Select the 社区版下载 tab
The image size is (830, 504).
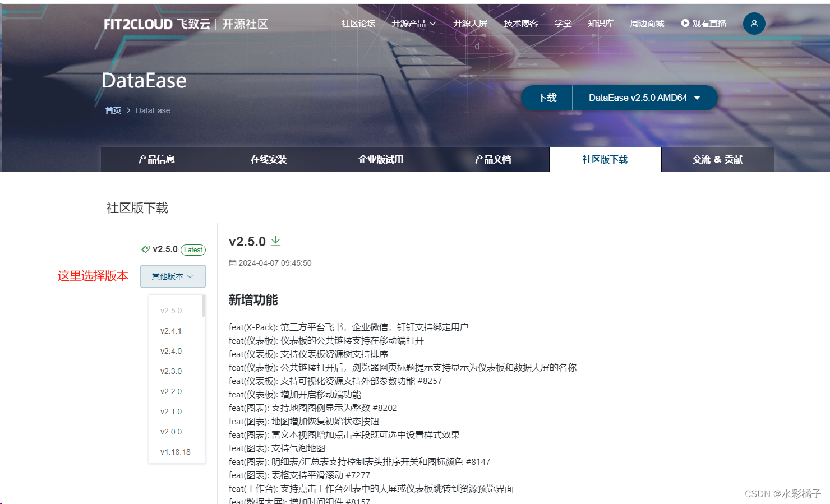click(605, 159)
